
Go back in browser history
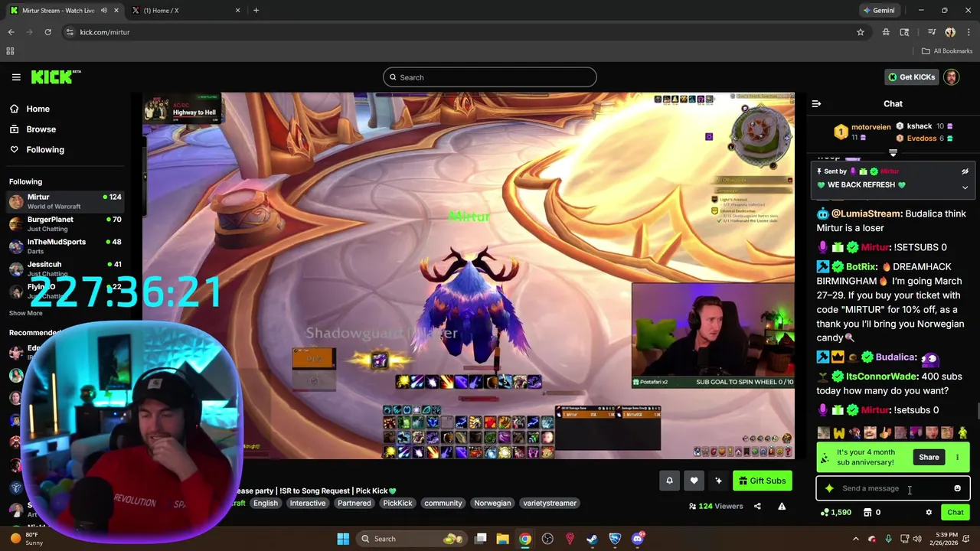tap(11, 32)
